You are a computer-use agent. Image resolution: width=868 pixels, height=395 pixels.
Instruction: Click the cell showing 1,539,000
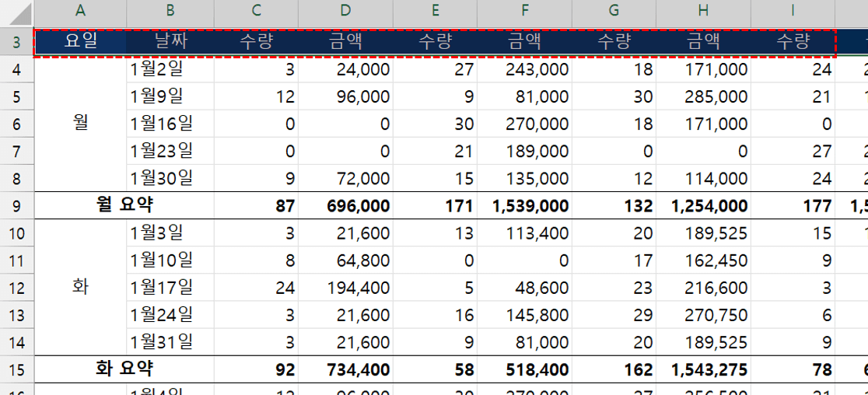[524, 206]
